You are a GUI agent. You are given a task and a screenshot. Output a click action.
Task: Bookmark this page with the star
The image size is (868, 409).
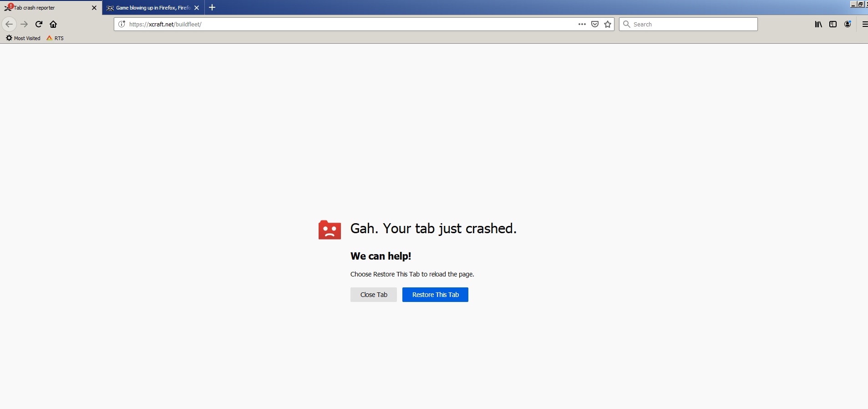tap(608, 24)
